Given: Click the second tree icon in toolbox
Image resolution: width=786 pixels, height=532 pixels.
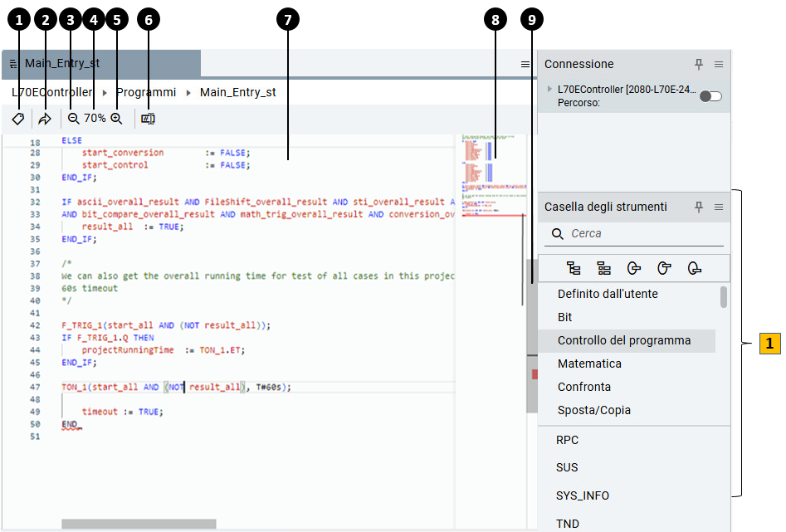Looking at the screenshot, I should [x=603, y=268].
